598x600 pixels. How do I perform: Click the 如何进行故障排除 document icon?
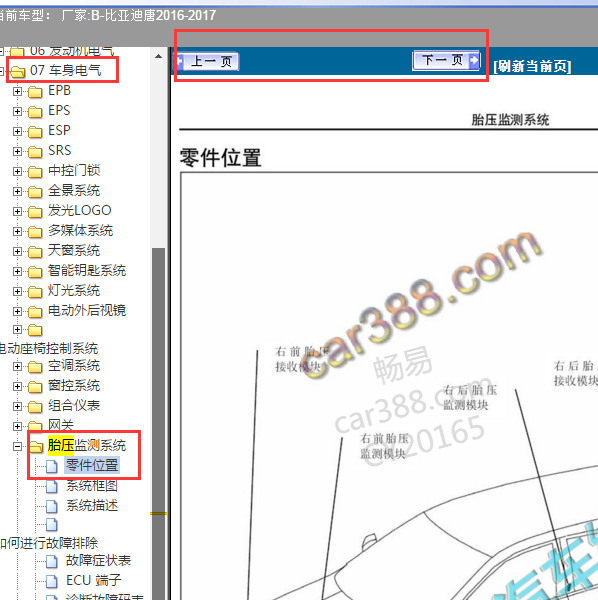tap(52, 525)
